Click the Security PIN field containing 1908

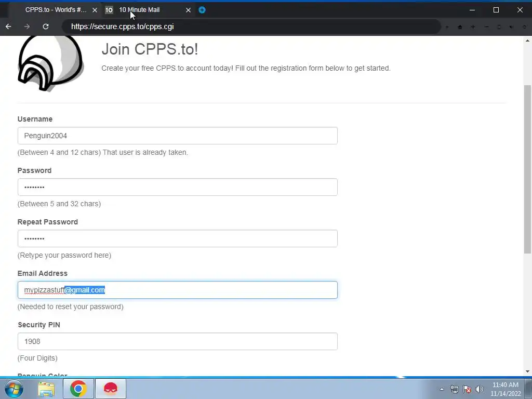(x=178, y=341)
